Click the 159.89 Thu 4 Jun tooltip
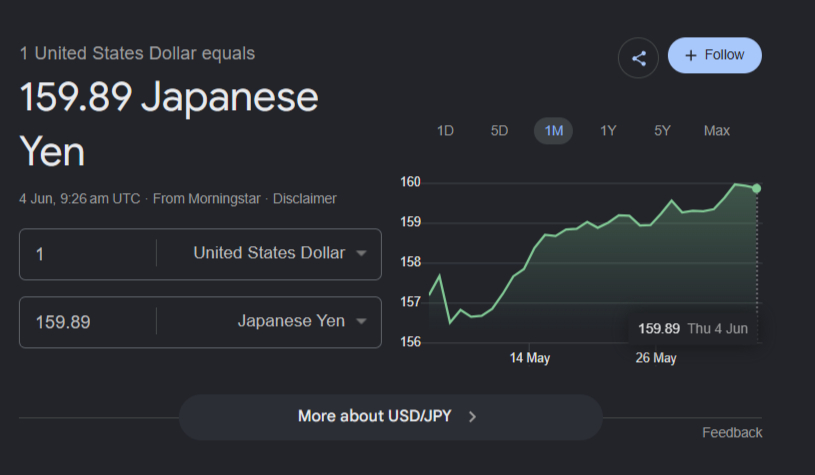The image size is (815, 475). [693, 328]
